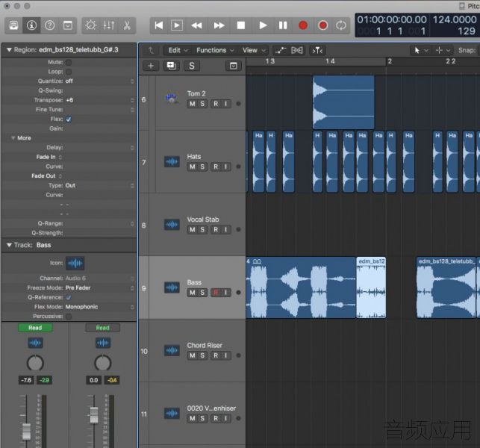Solo the Hats track
This screenshot has height=448, width=480.
click(x=202, y=167)
